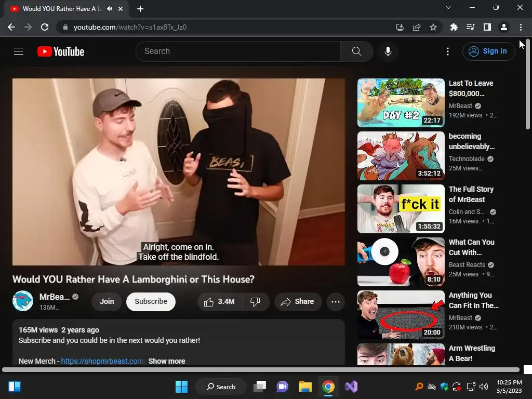Click the video title text

(x=134, y=279)
